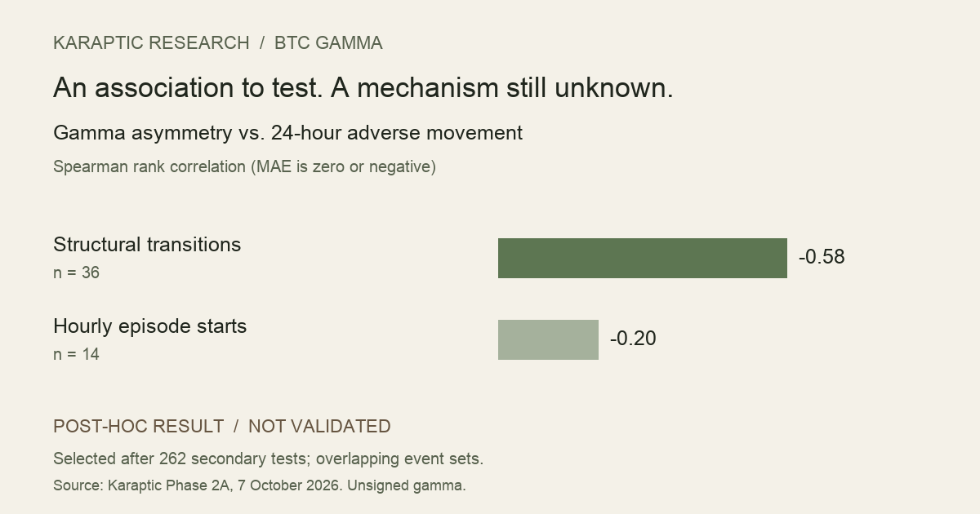Image resolution: width=980 pixels, height=514 pixels.
Task: Click the Karaptic Phase 2A source line
Action: [x=259, y=485]
